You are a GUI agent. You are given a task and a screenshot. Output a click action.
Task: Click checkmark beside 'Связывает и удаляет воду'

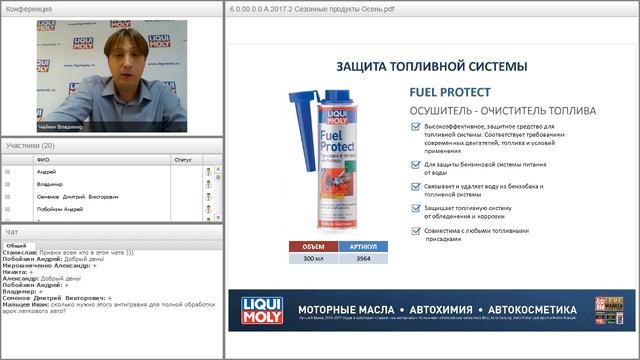point(416,187)
